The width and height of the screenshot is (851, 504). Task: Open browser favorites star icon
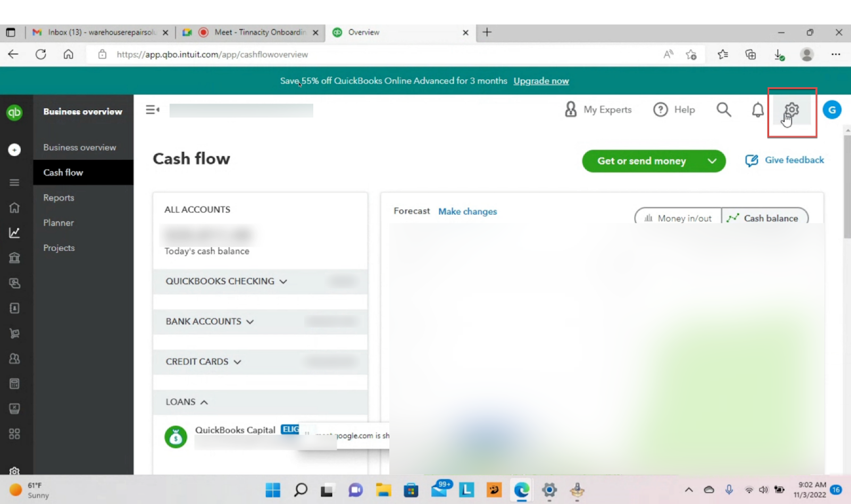coord(722,54)
